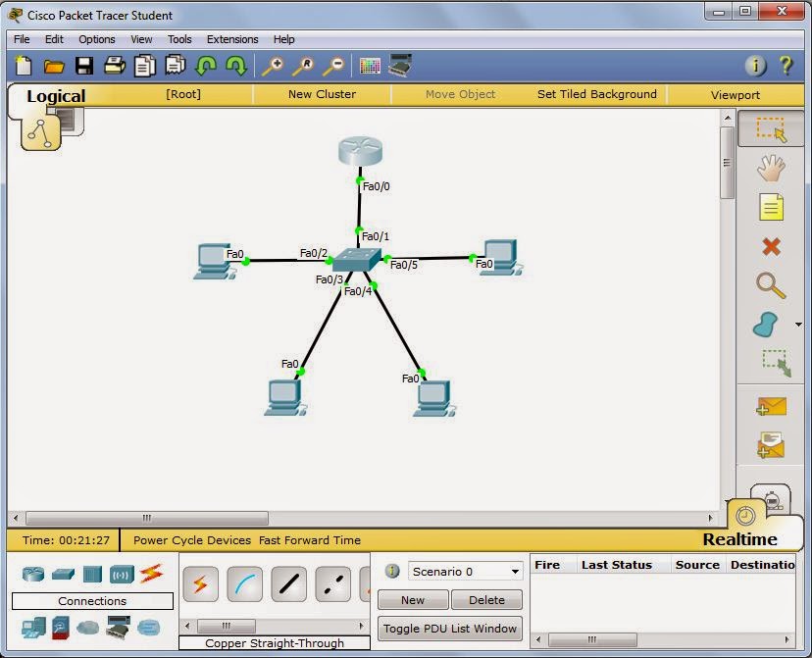
Task: Select the Automatically Choose Connection lightning icon
Action: pyautogui.click(x=200, y=582)
